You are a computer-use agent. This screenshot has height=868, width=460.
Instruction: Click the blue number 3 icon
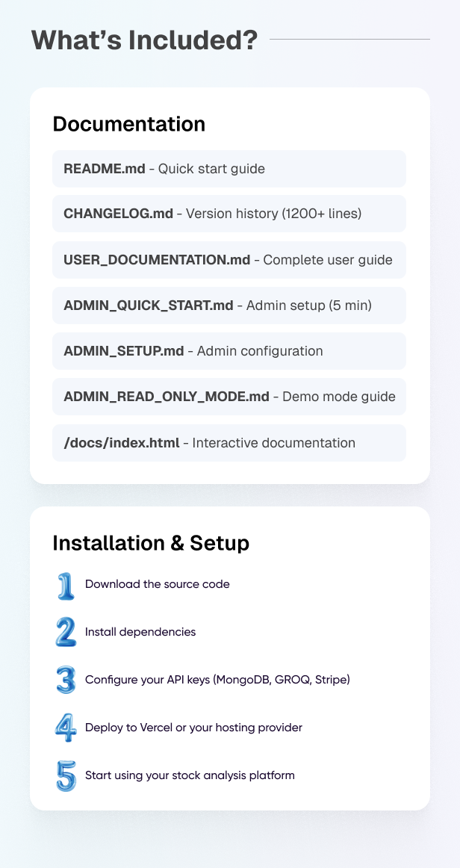click(66, 680)
